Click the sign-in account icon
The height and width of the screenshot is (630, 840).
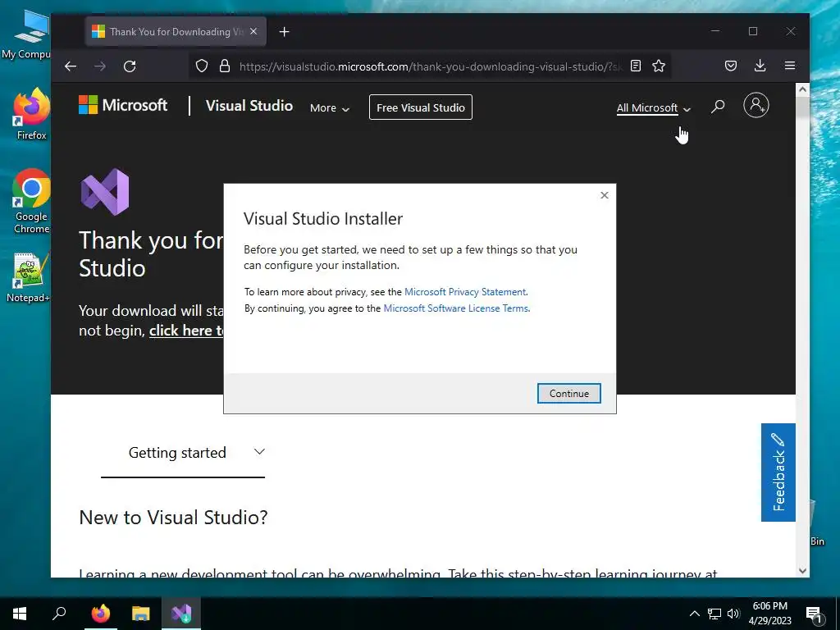(x=756, y=105)
